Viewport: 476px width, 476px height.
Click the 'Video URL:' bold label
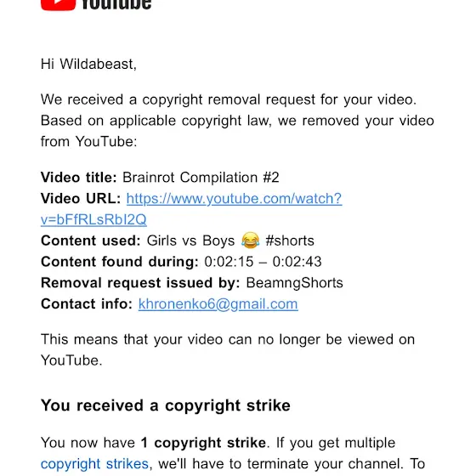(81, 199)
